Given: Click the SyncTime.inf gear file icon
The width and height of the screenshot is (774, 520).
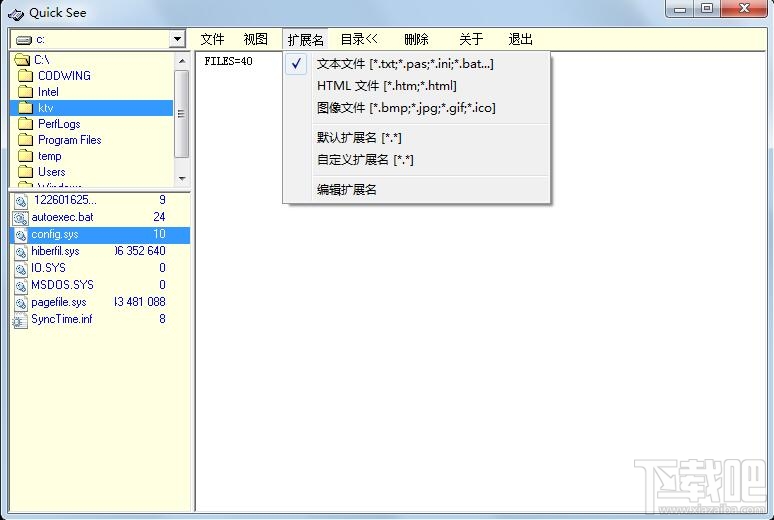Looking at the screenshot, I should click(20, 321).
